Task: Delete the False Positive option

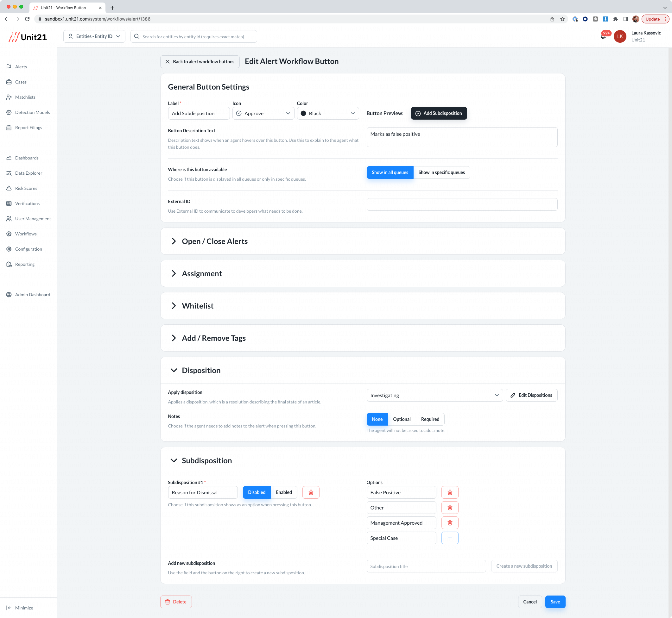Action: coord(450,492)
